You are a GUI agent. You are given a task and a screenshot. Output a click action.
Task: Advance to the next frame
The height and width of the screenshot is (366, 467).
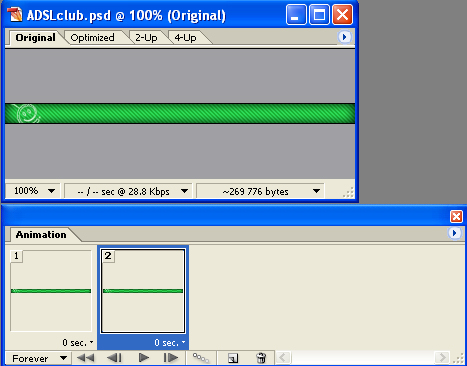171,358
